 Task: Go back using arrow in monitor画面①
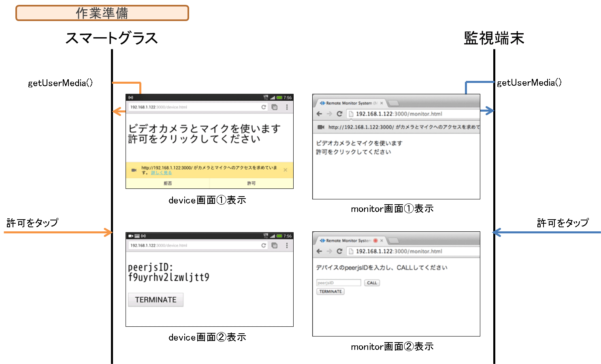(319, 114)
